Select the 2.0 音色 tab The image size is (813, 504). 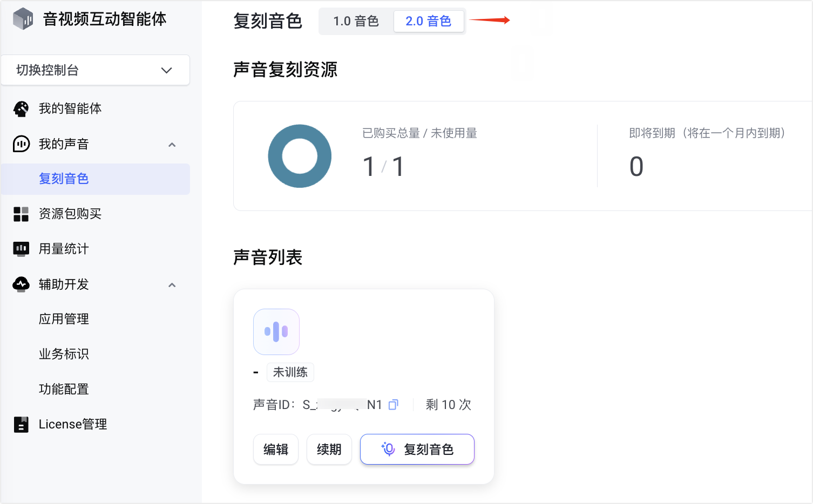(429, 22)
